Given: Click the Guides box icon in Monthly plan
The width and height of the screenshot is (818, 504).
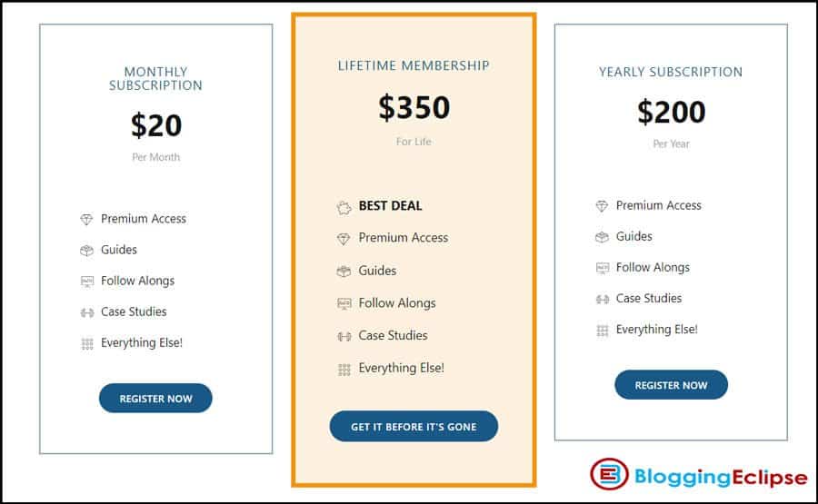Looking at the screenshot, I should point(86,251).
